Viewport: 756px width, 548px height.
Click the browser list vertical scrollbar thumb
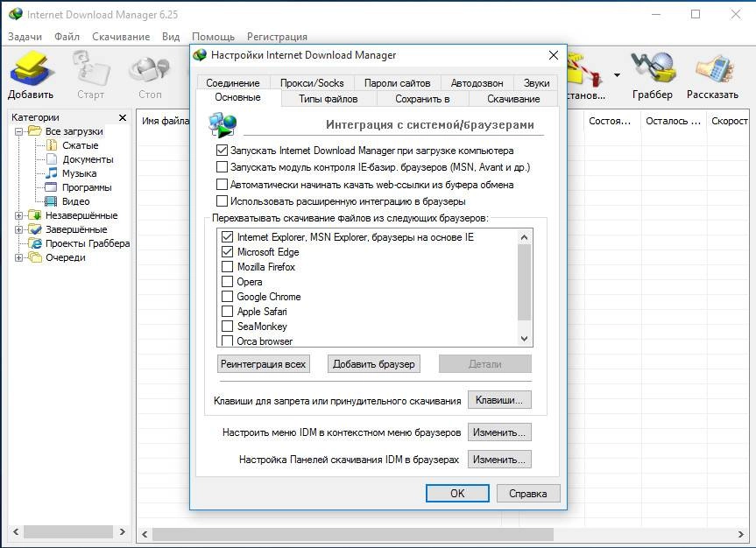(x=525, y=283)
